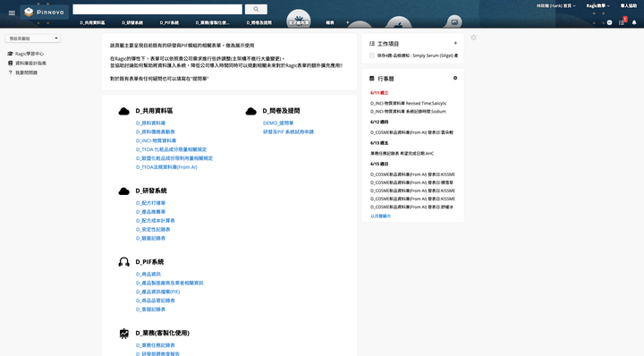Open calendar settings gear in 行事曆 panel
The width and height of the screenshot is (644, 356).
[x=455, y=78]
